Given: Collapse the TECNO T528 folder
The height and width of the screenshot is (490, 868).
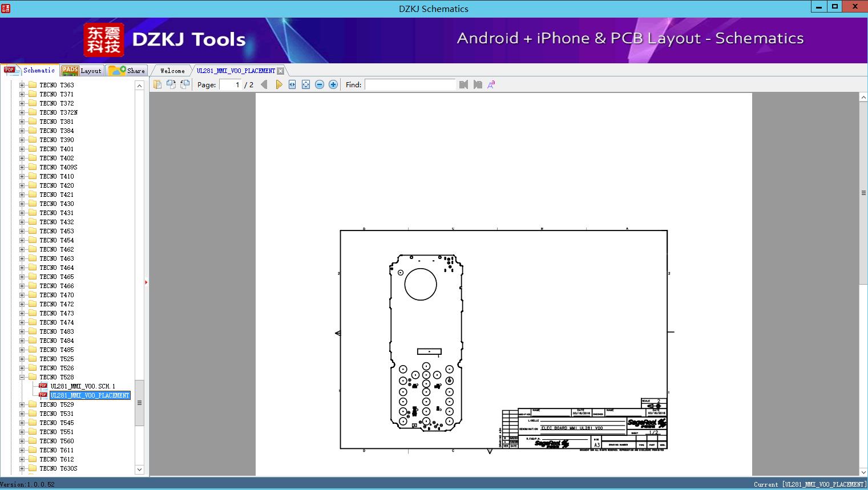Looking at the screenshot, I should click(x=22, y=377).
